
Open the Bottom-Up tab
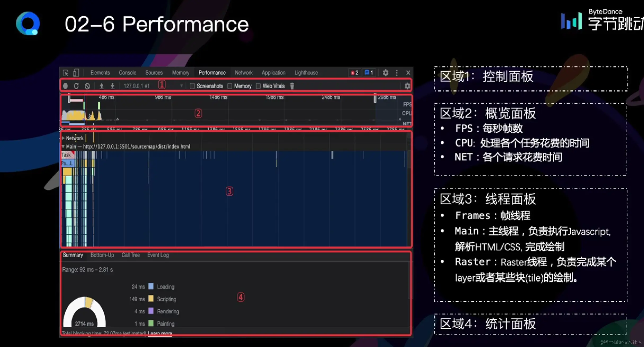point(102,255)
